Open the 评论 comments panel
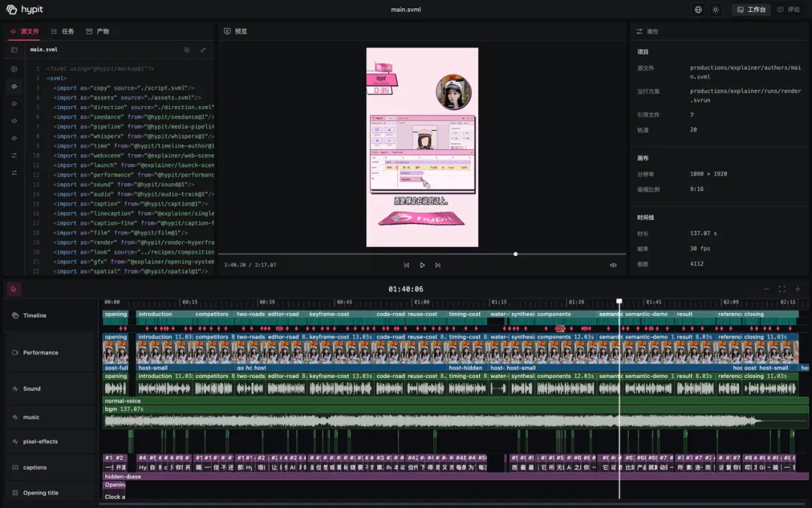This screenshot has width=812, height=508. click(x=789, y=9)
